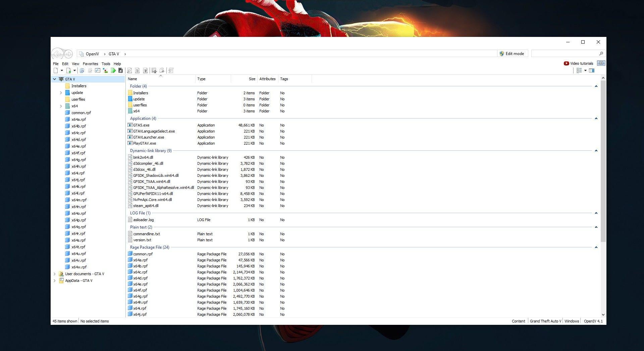Collapse the Dynamic-link library section arrow
The width and height of the screenshot is (644, 351).
click(596, 151)
